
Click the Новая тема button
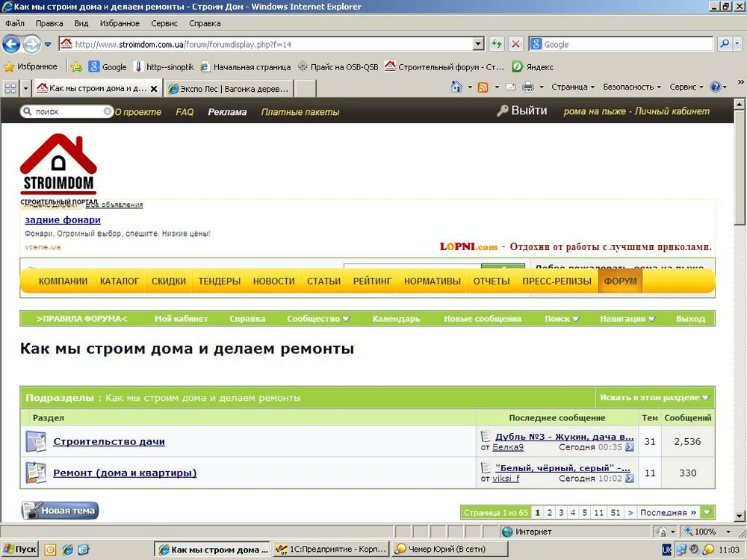coord(60,511)
